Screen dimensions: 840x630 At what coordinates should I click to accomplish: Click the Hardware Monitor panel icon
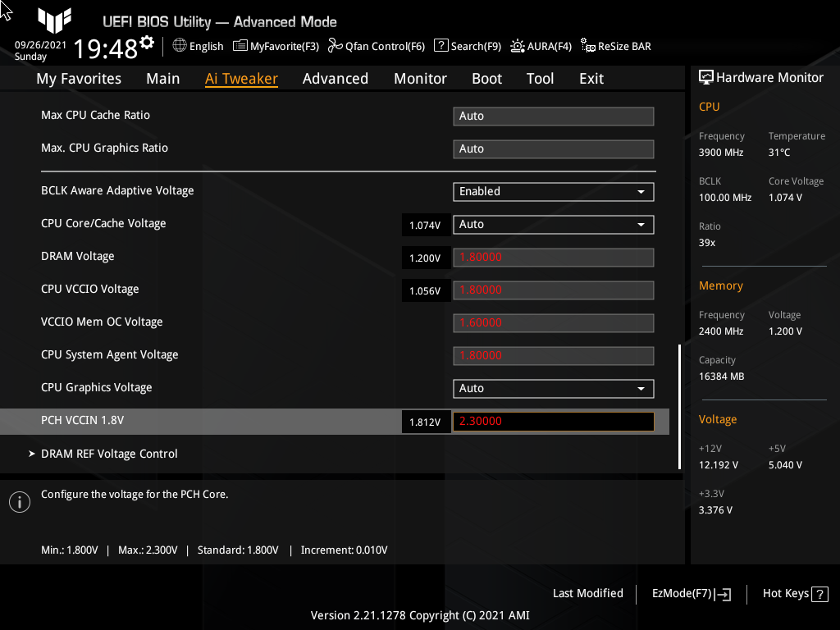click(706, 76)
